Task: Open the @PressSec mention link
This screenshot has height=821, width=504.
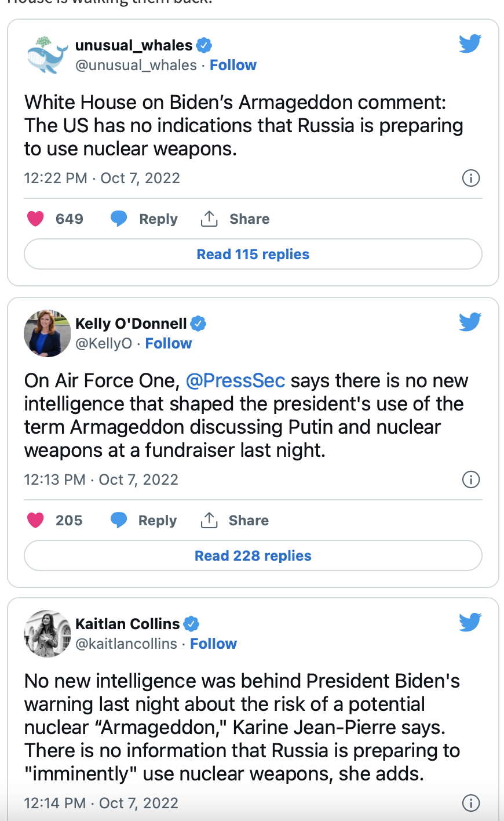Action: [235, 380]
